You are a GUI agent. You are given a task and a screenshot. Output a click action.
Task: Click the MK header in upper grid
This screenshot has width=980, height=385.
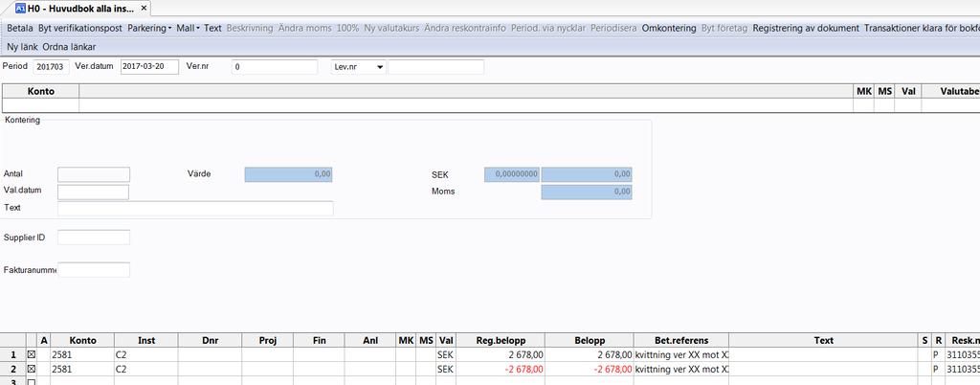(863, 91)
